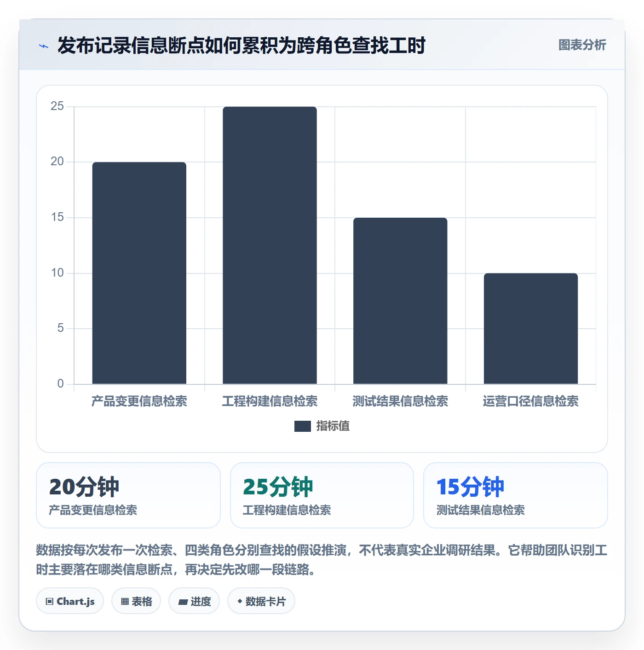Click the y-axis value 15

pos(57,217)
